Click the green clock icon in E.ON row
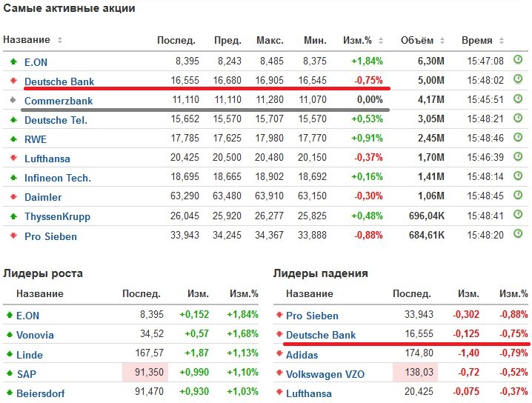The image size is (532, 403). (x=518, y=60)
